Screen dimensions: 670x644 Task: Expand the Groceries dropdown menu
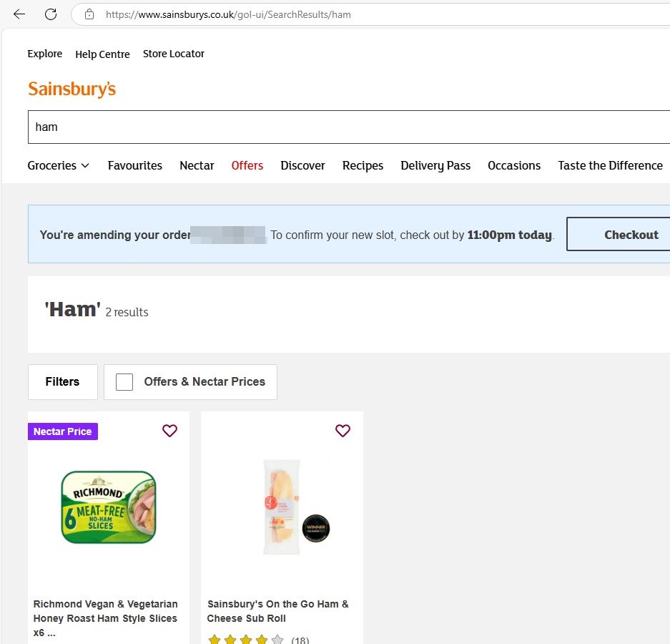pos(59,165)
